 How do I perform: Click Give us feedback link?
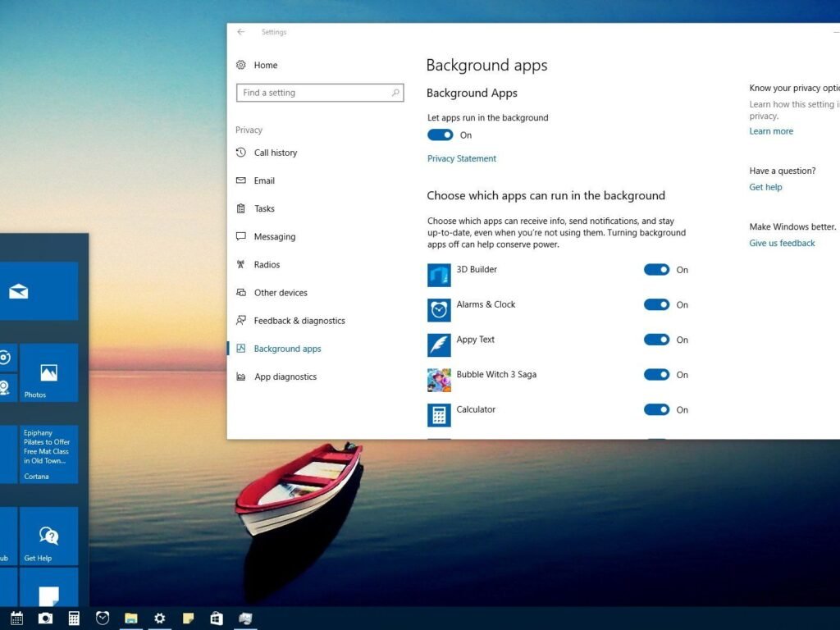[782, 243]
